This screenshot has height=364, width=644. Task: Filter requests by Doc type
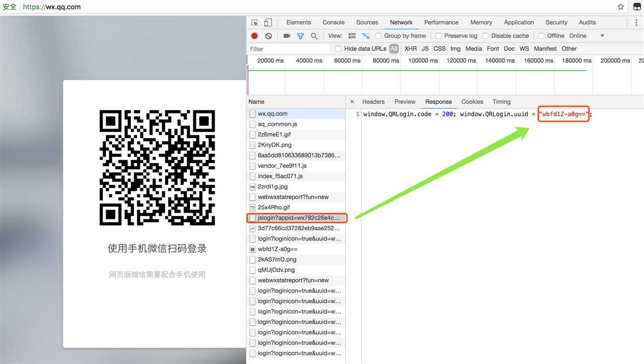click(509, 49)
